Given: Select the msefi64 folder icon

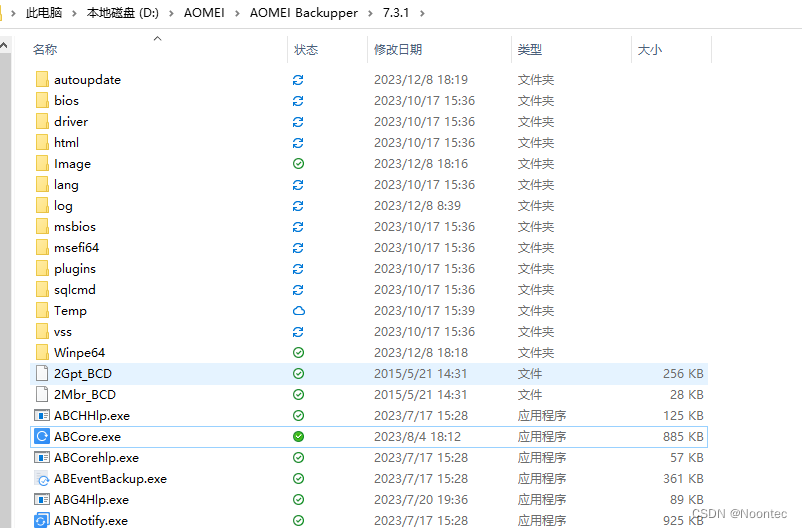Looking at the screenshot, I should tap(42, 248).
